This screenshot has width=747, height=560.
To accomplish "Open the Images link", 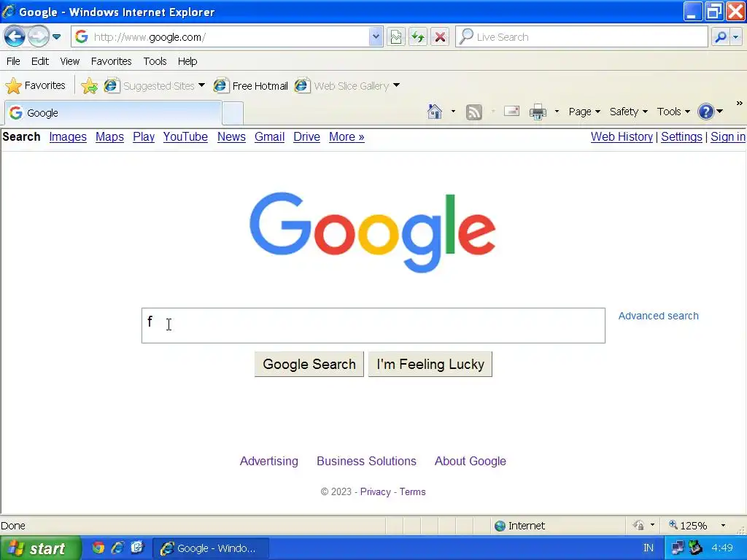I will tap(68, 136).
